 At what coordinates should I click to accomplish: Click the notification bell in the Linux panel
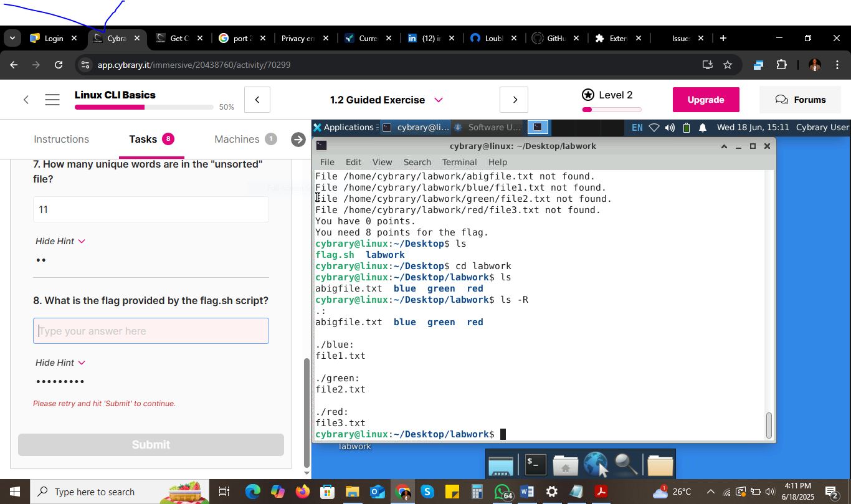(702, 128)
